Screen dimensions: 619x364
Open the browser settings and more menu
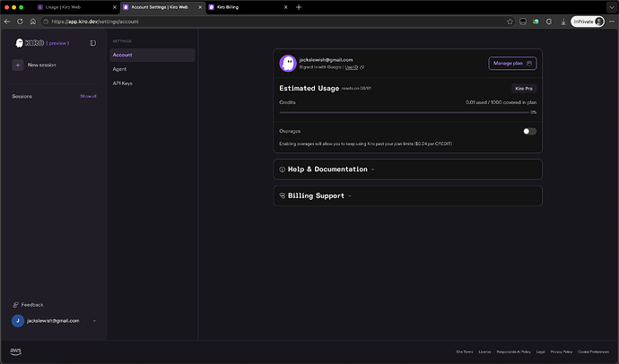click(612, 22)
